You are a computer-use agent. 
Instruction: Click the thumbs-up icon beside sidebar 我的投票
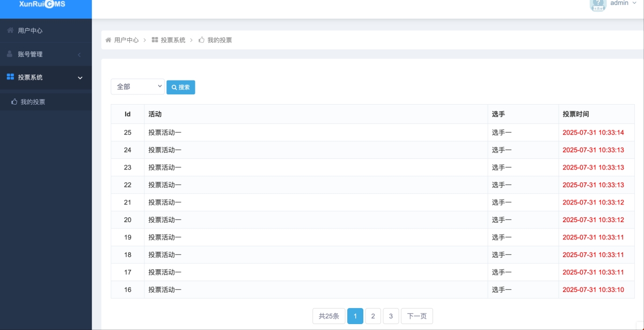click(14, 101)
